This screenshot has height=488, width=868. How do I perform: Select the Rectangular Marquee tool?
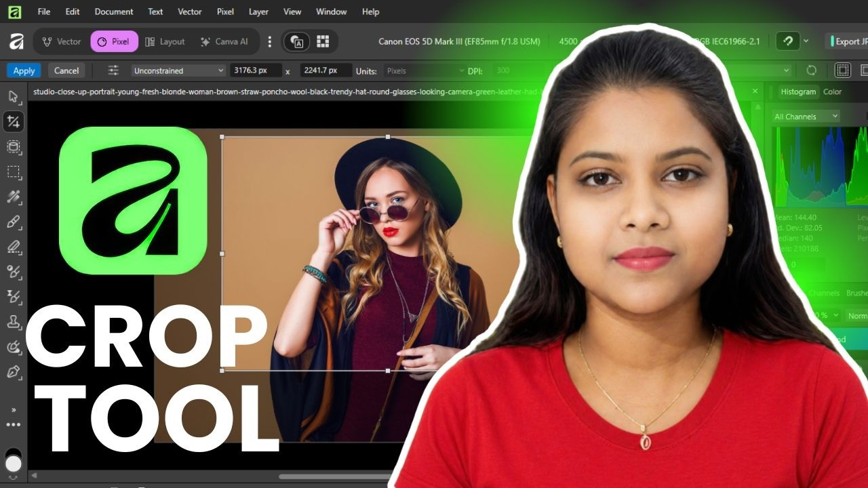point(13,171)
